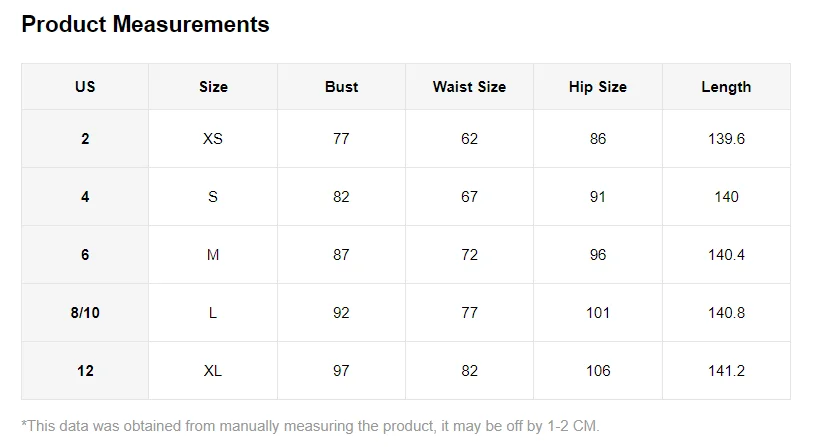Click the manual measuring disclaimer note
Viewport: 826px width, 447px height.
(x=310, y=426)
